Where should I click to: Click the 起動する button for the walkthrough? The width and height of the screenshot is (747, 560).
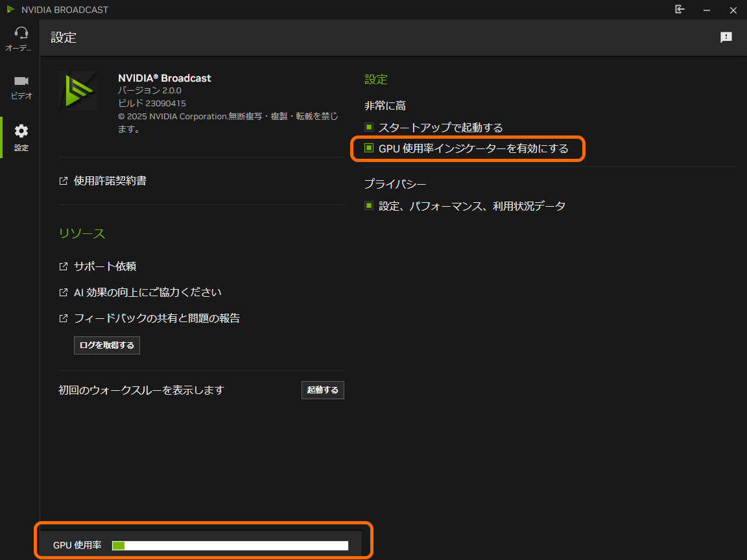[x=322, y=390]
